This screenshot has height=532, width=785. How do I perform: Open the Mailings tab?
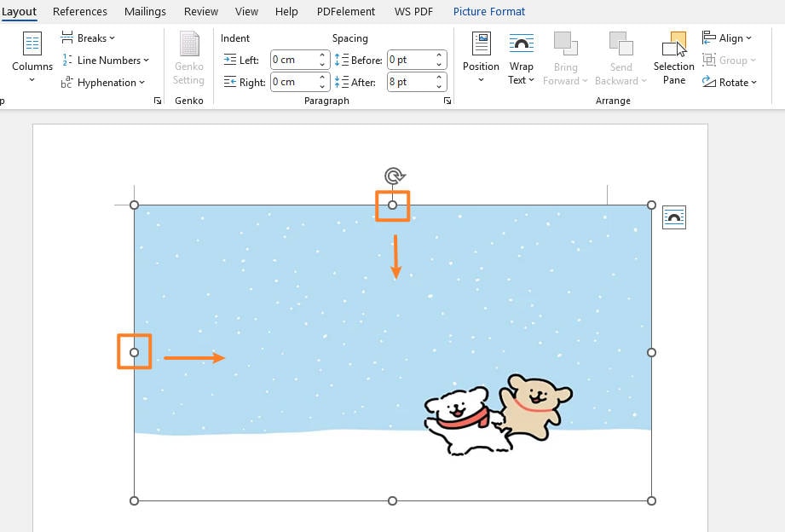(x=145, y=11)
